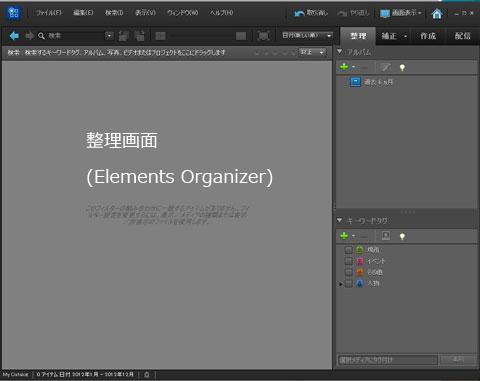The width and height of the screenshot is (480, 381).
Task: Click the find faces icon in Keyword Tags
Action: 386,236
